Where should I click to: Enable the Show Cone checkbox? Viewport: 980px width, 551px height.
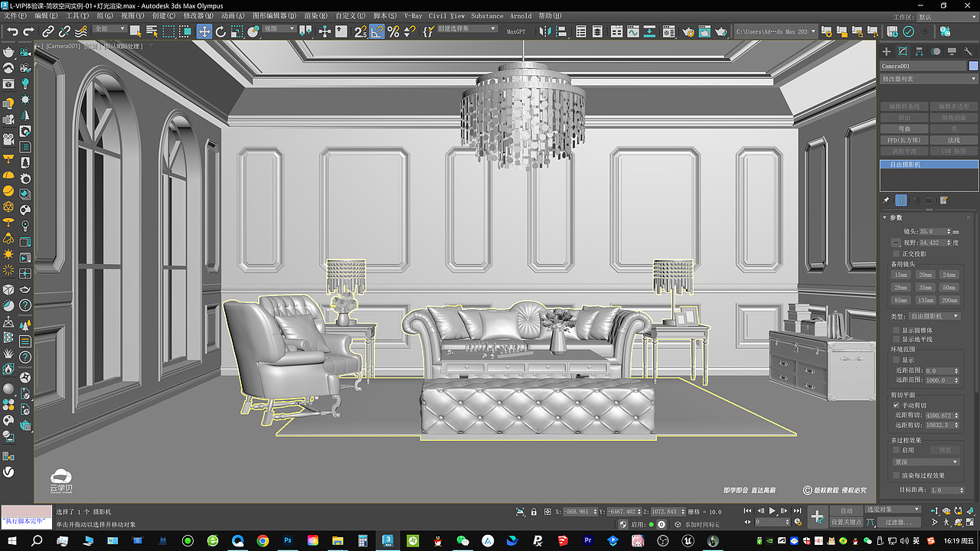click(x=897, y=330)
